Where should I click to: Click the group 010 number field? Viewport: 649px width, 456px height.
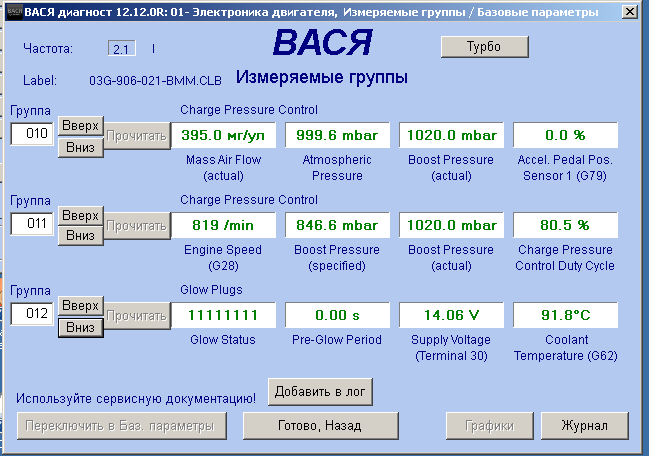pyautogui.click(x=32, y=135)
